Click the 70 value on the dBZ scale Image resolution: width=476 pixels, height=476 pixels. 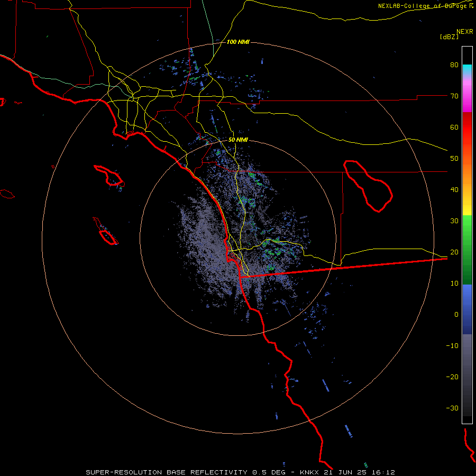click(x=454, y=96)
